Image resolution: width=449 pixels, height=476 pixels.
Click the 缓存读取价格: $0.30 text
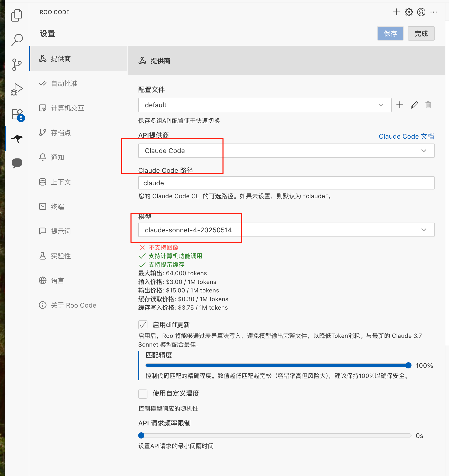[183, 299]
